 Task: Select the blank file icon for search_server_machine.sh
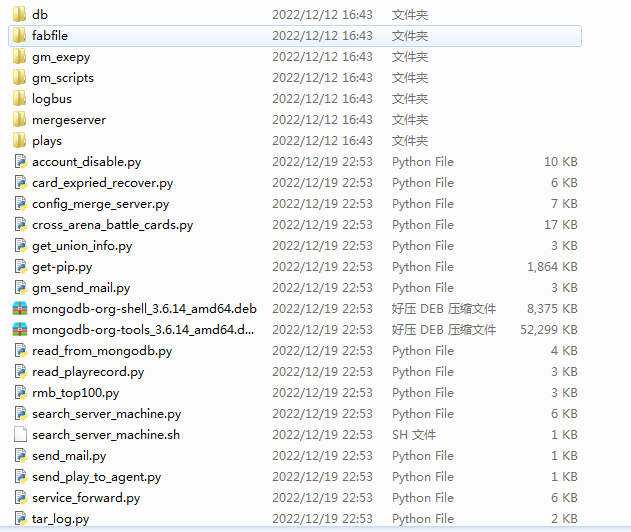pos(20,434)
